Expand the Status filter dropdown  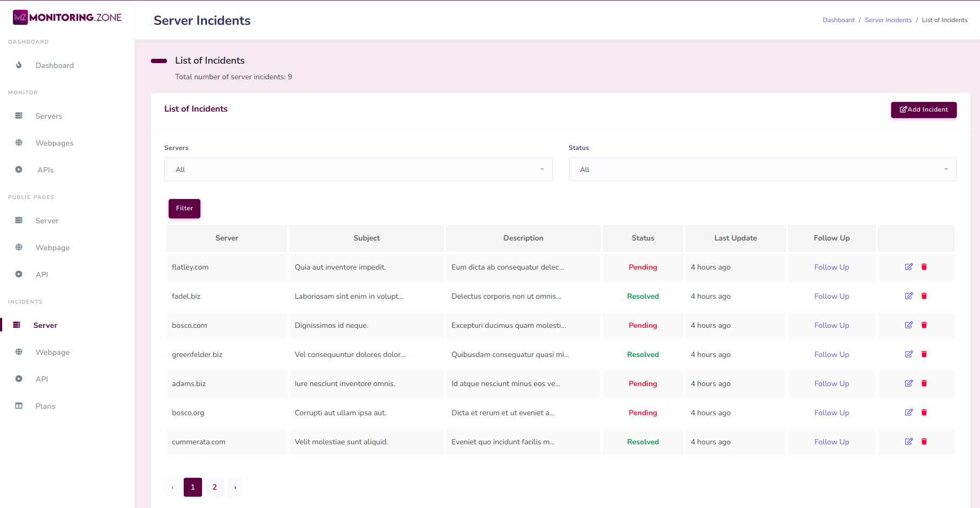[x=762, y=169]
